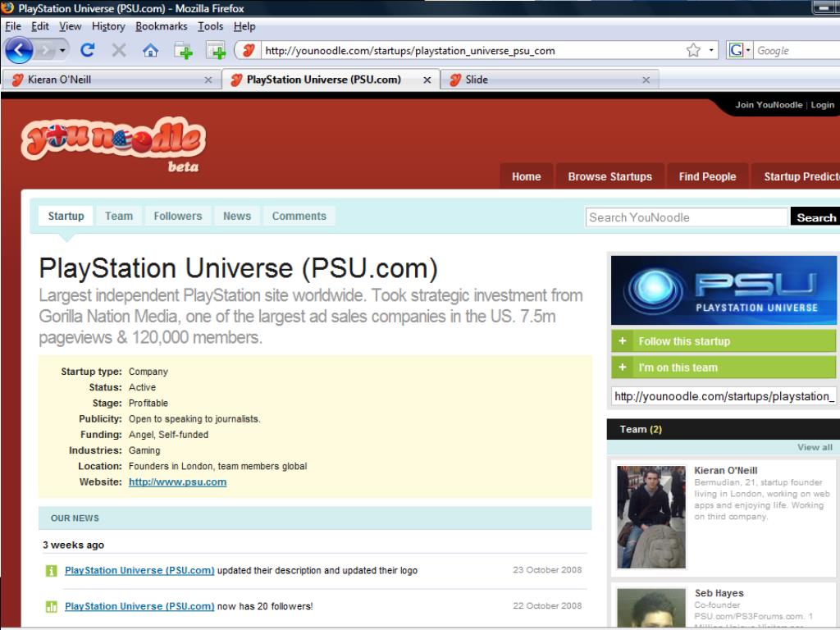Open the Tools menu
840x630 pixels.
211,26
